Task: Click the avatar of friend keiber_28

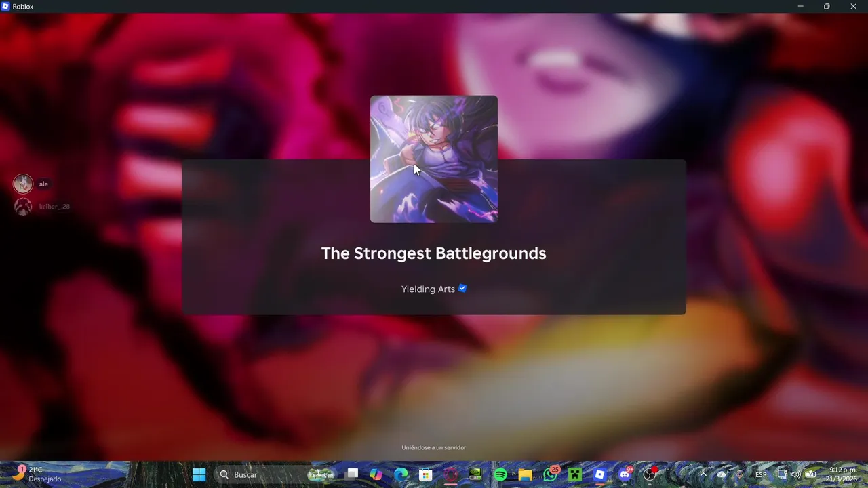Action: 23,206
